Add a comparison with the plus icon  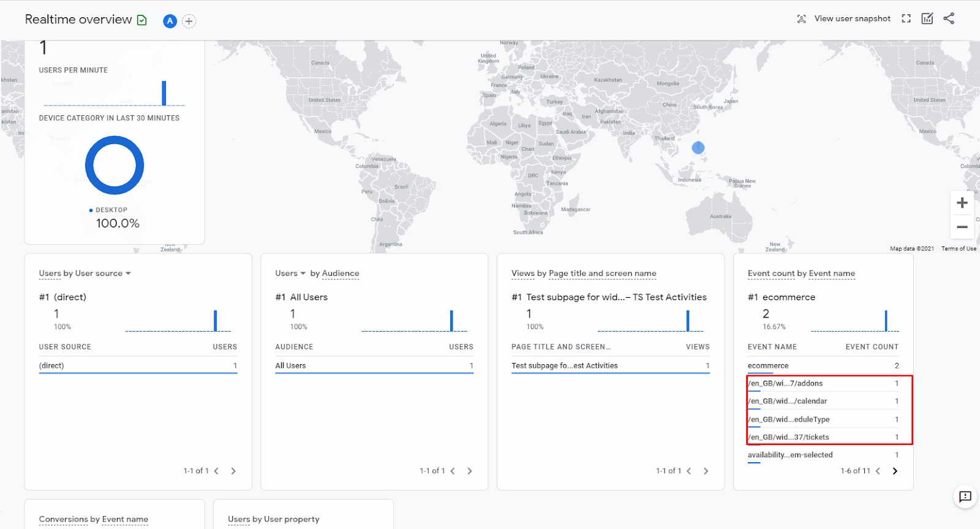coord(189,21)
